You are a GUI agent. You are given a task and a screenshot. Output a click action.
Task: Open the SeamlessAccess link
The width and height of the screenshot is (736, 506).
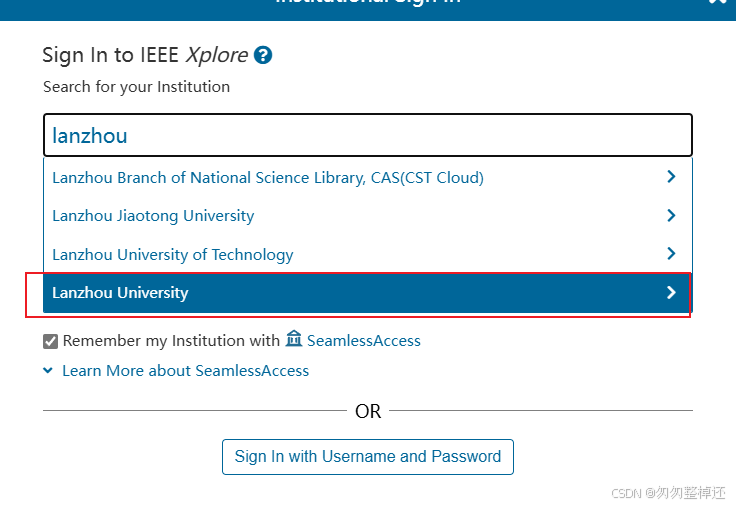click(x=363, y=341)
